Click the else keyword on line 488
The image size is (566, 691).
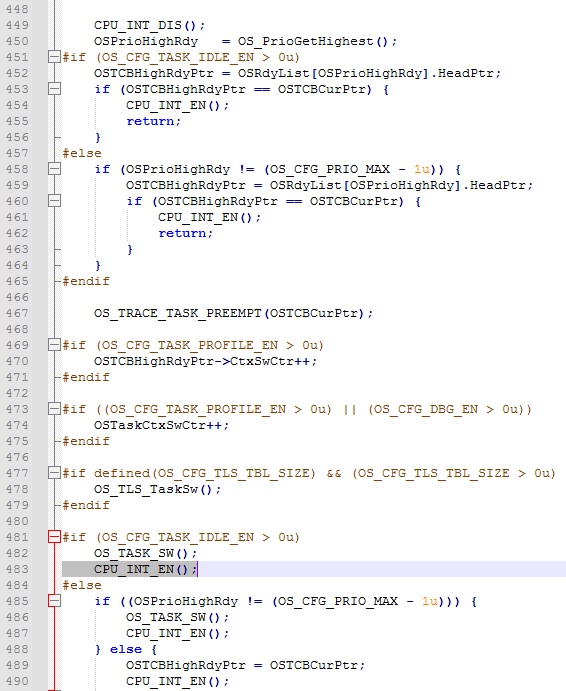(x=126, y=649)
